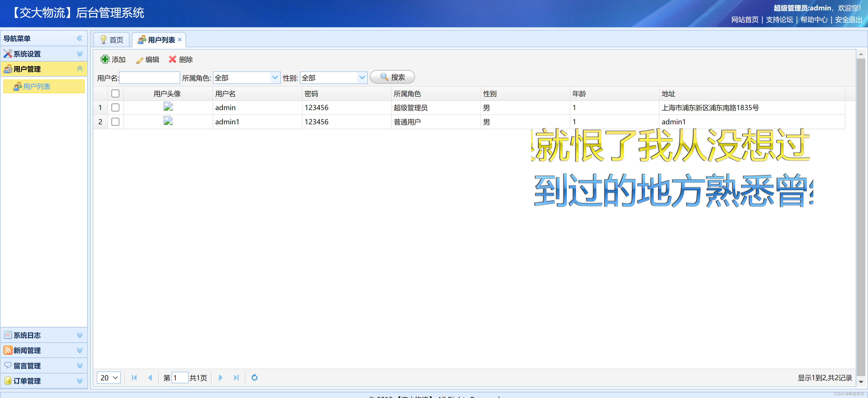Click the User Management people icon
This screenshot has height=398, width=868.
[x=8, y=69]
